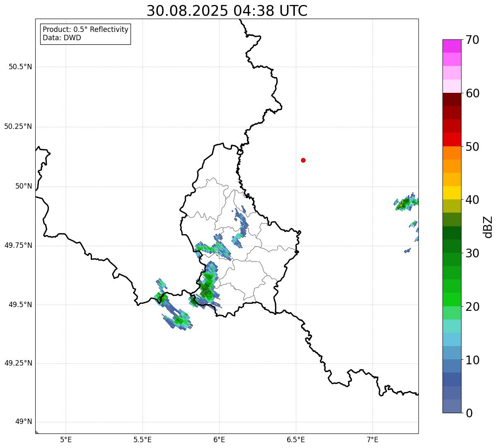Click the 50.25°N latitude label
This screenshot has width=498, height=448.
18,126
